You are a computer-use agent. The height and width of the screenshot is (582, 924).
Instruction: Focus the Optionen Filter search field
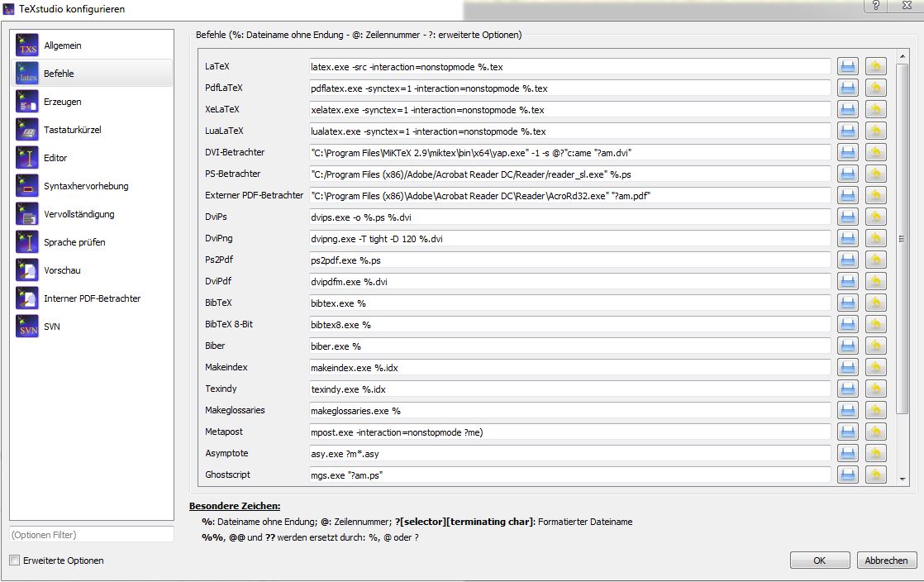point(92,535)
